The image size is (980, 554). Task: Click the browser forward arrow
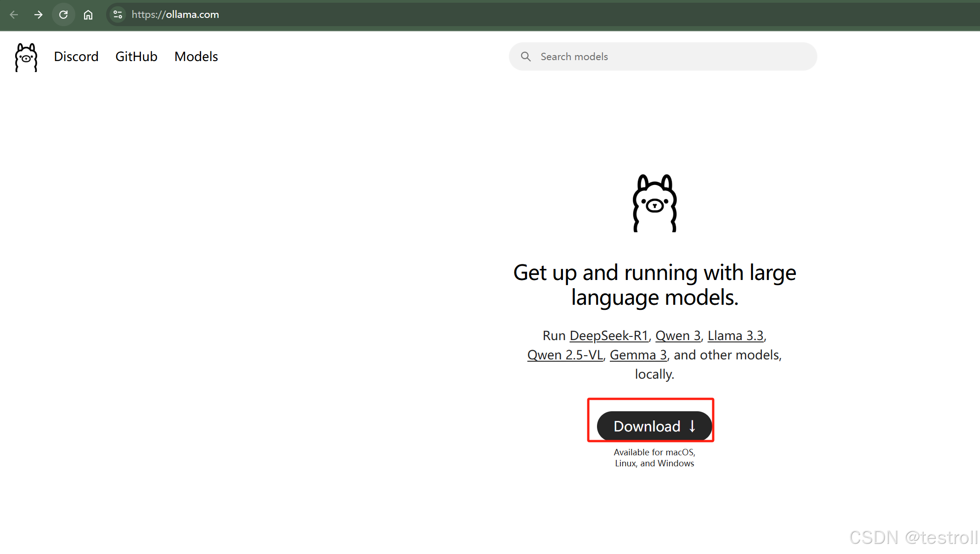(39, 15)
